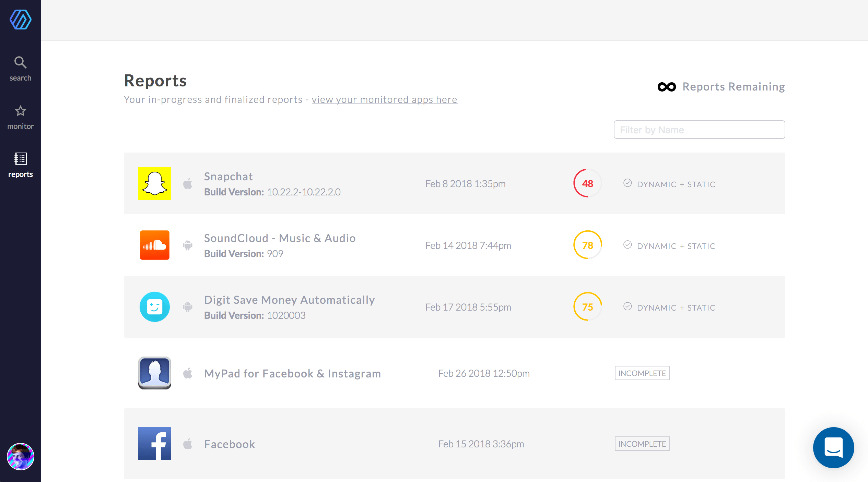Click the Digit app icon
This screenshot has height=482, width=868.
[x=155, y=307]
